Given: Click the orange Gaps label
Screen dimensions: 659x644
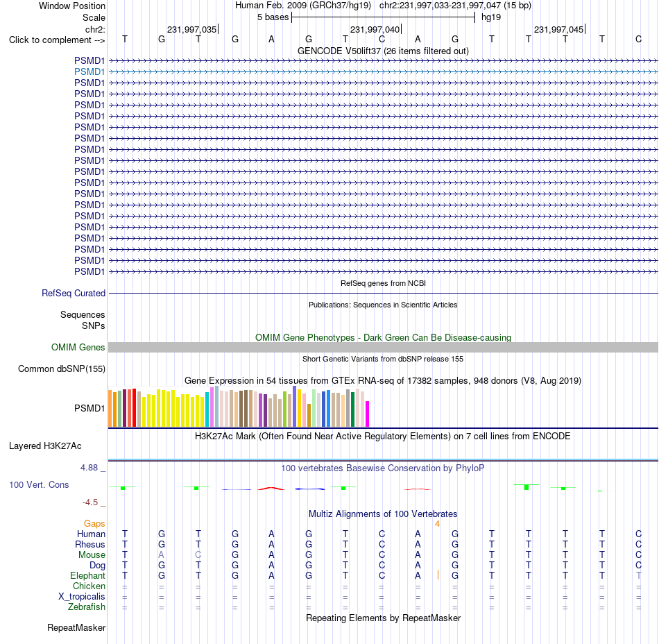Looking at the screenshot, I should pos(94,524).
